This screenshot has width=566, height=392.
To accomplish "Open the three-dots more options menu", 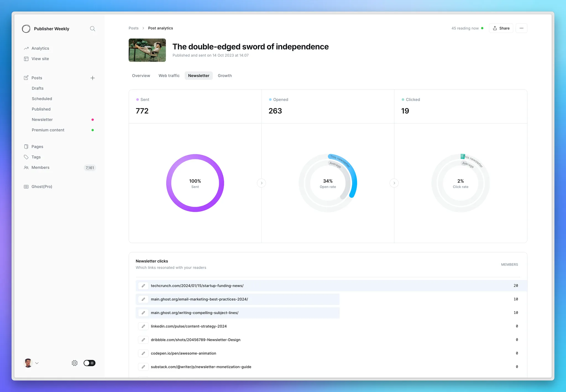I will [x=521, y=28].
